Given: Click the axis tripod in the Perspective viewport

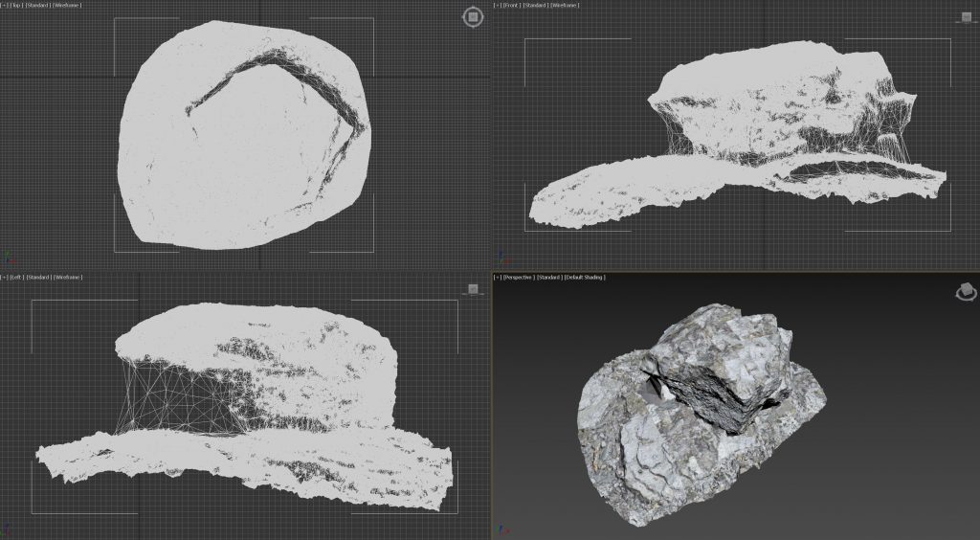Looking at the screenshot, I should [x=500, y=528].
